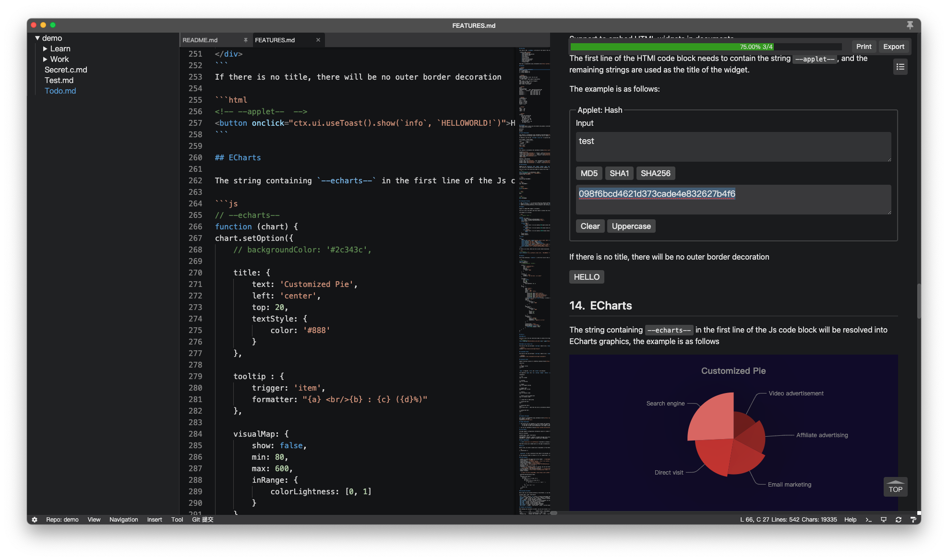
Task: Show the document outline via the list icon
Action: pyautogui.click(x=900, y=67)
